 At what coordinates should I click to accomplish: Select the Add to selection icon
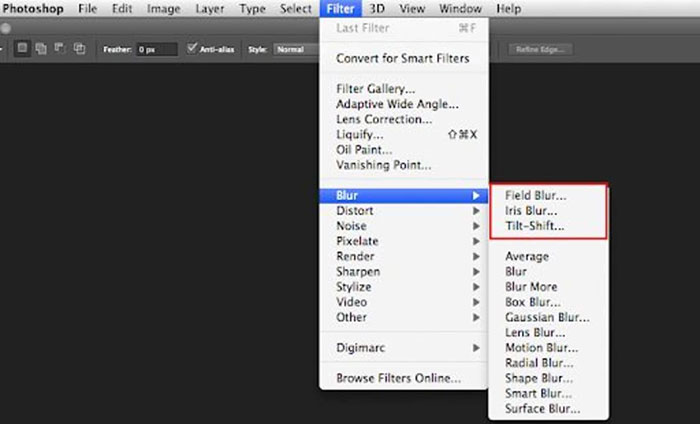tap(41, 48)
